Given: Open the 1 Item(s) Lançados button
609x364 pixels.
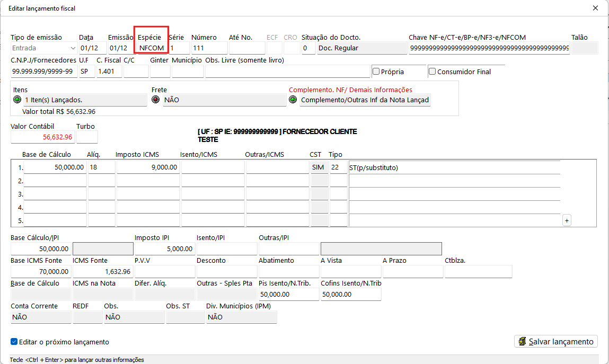Looking at the screenshot, I should coord(85,100).
